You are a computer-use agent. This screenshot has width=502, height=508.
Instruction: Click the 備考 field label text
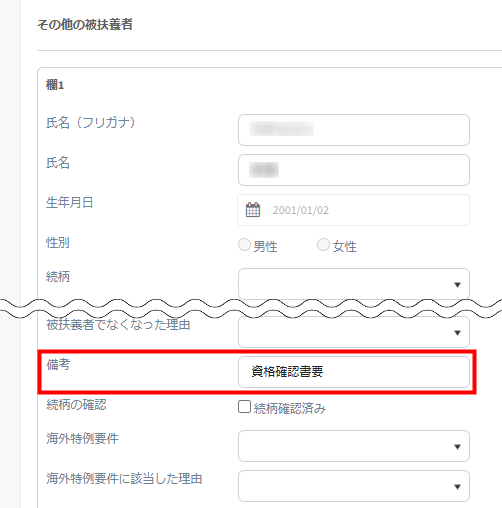[x=58, y=364]
